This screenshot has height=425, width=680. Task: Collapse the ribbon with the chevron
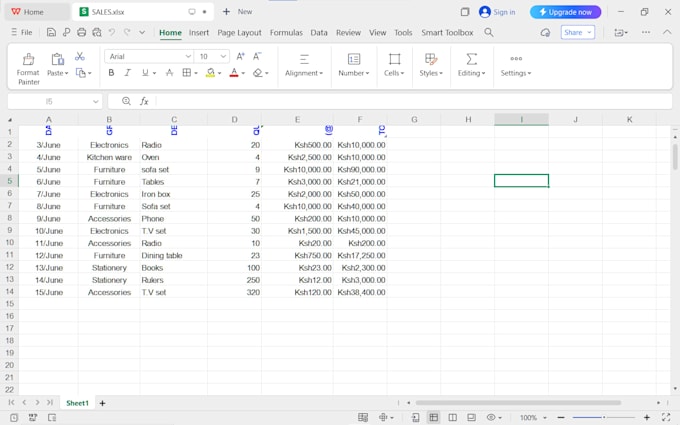(x=667, y=32)
